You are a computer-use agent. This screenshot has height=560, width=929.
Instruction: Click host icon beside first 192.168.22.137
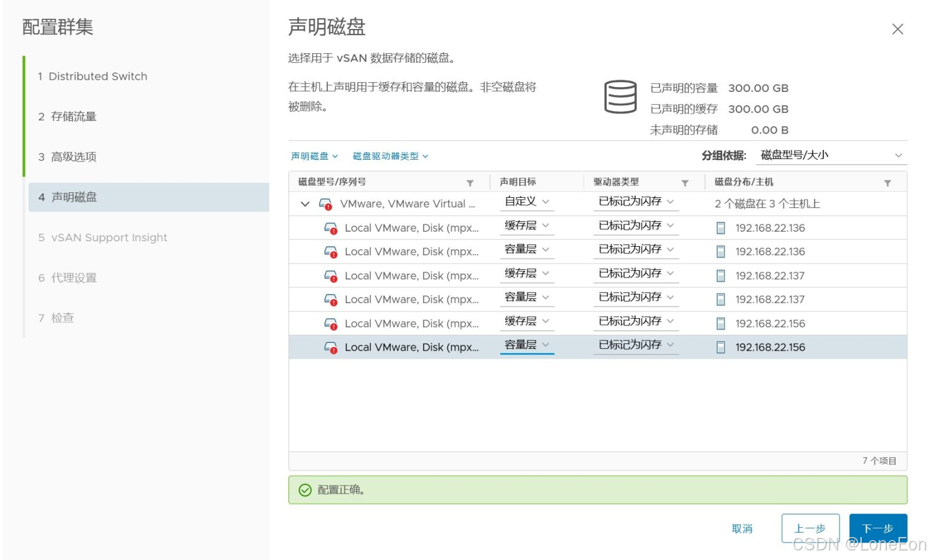720,276
